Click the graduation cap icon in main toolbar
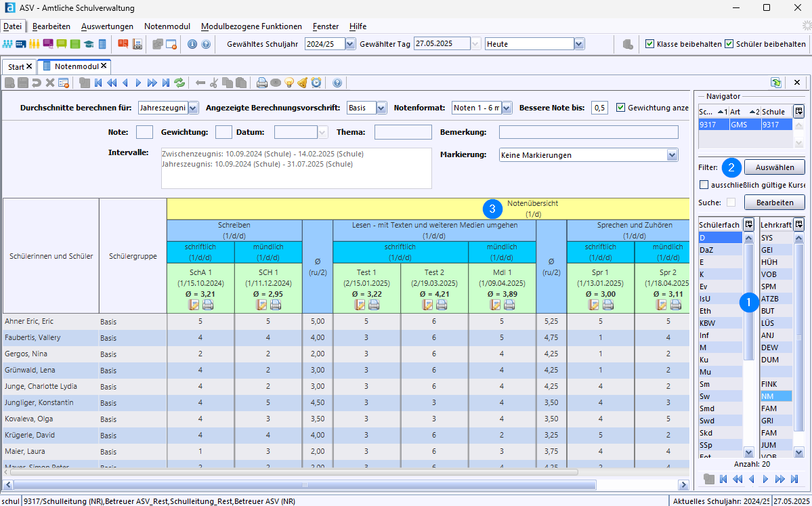812x506 pixels. [x=89, y=44]
